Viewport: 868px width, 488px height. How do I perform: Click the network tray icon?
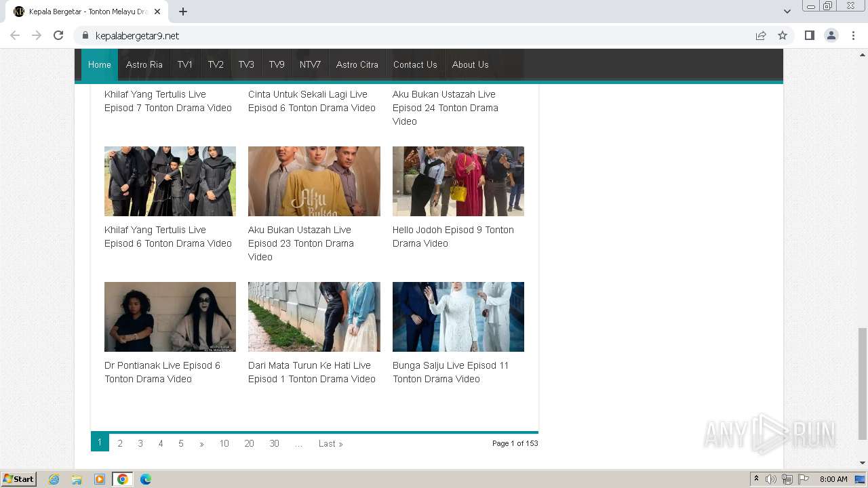pyautogui.click(x=787, y=479)
